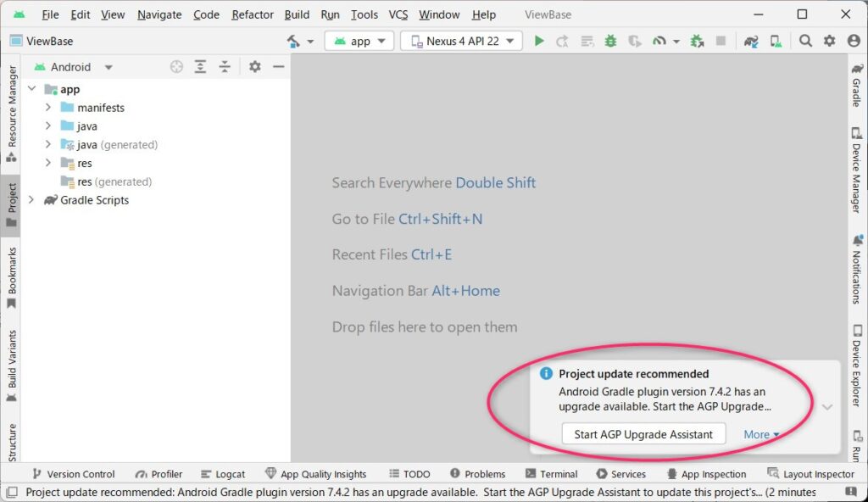This screenshot has height=502, width=868.
Task: Click the status bar notifications icon
Action: (851, 492)
